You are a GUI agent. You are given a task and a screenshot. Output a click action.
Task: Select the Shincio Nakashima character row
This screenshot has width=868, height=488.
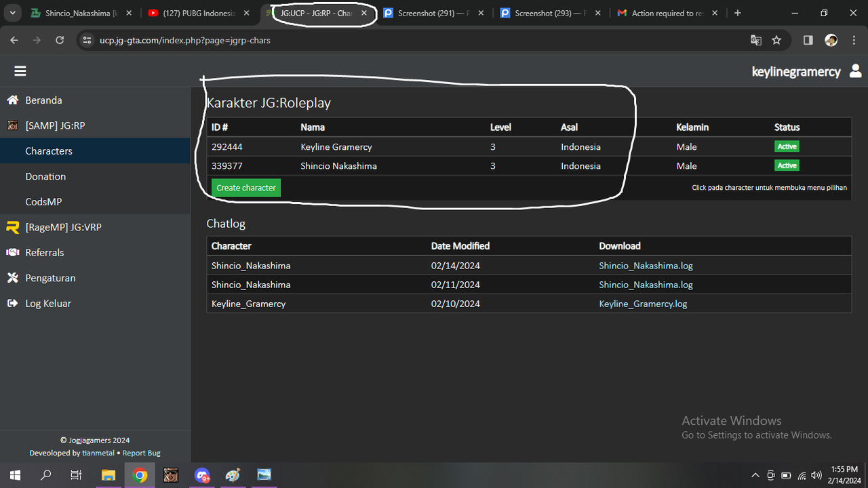(529, 165)
